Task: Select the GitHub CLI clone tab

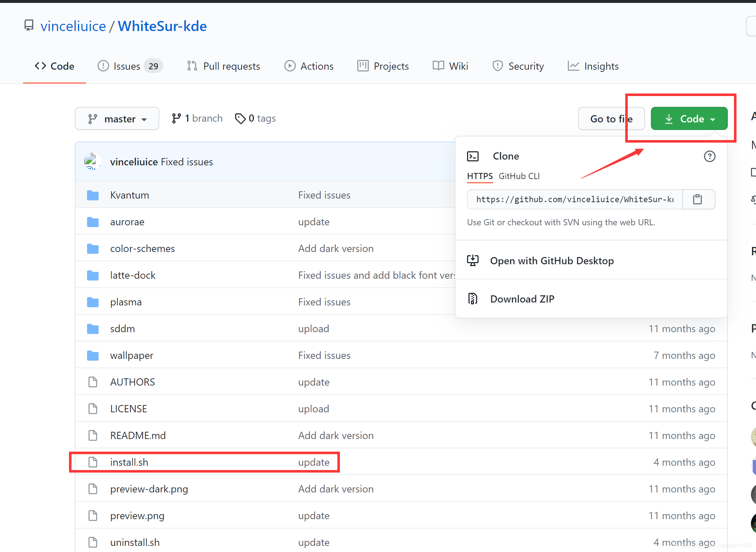Action: pyautogui.click(x=519, y=176)
